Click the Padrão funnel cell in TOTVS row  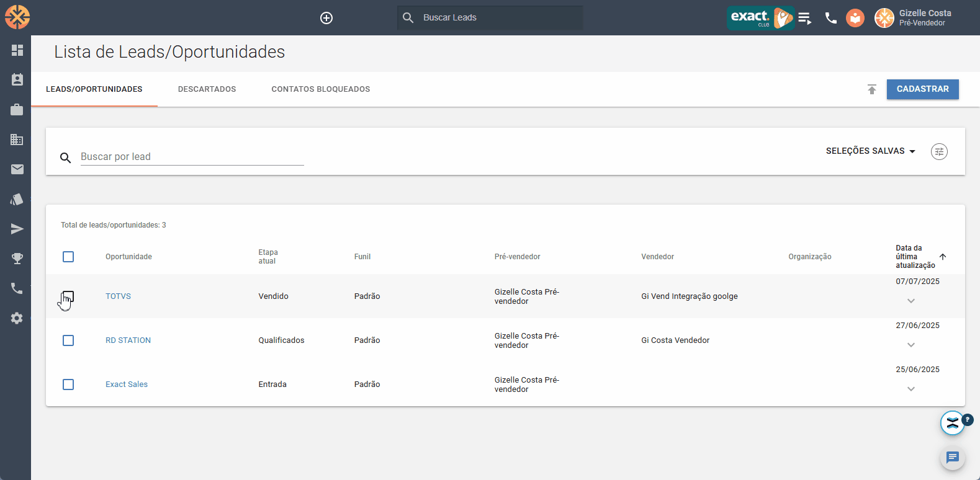click(x=367, y=296)
